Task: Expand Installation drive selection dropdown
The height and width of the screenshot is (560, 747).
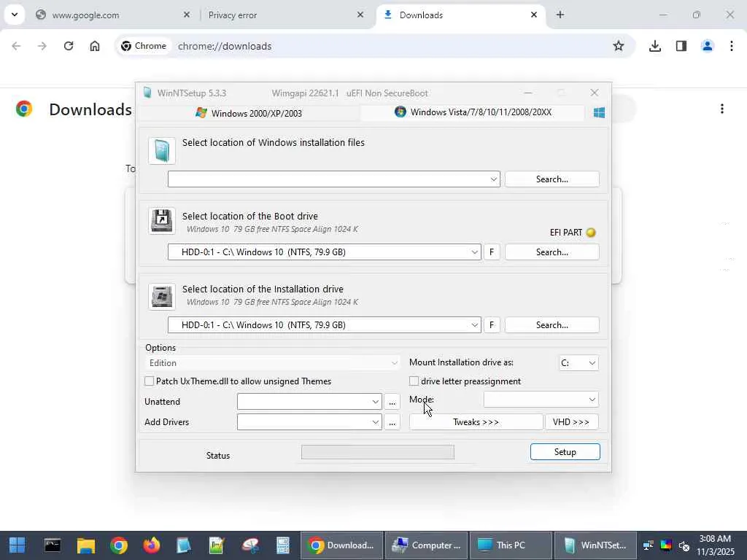Action: [x=474, y=325]
